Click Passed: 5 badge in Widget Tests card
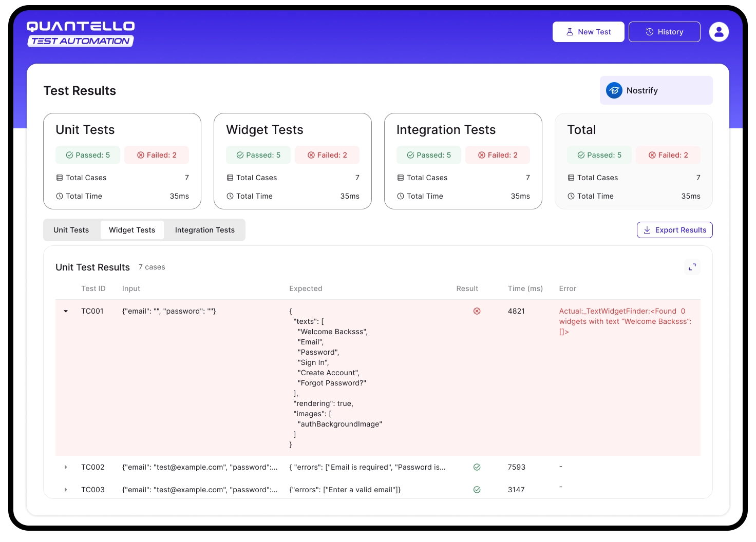Screen dimensions: 756x542 click(258, 155)
